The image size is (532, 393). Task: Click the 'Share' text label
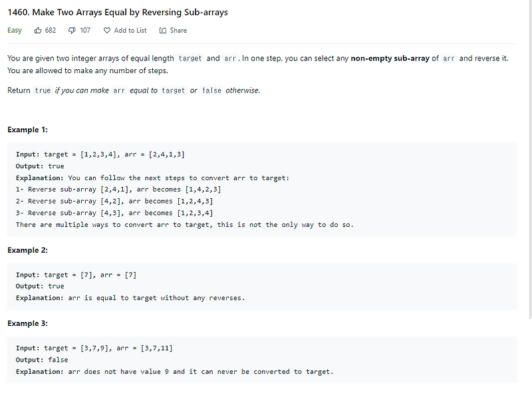[177, 30]
